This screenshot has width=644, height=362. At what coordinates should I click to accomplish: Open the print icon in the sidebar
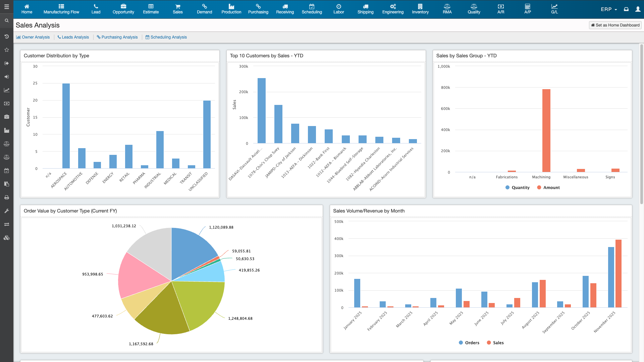coord(6,197)
